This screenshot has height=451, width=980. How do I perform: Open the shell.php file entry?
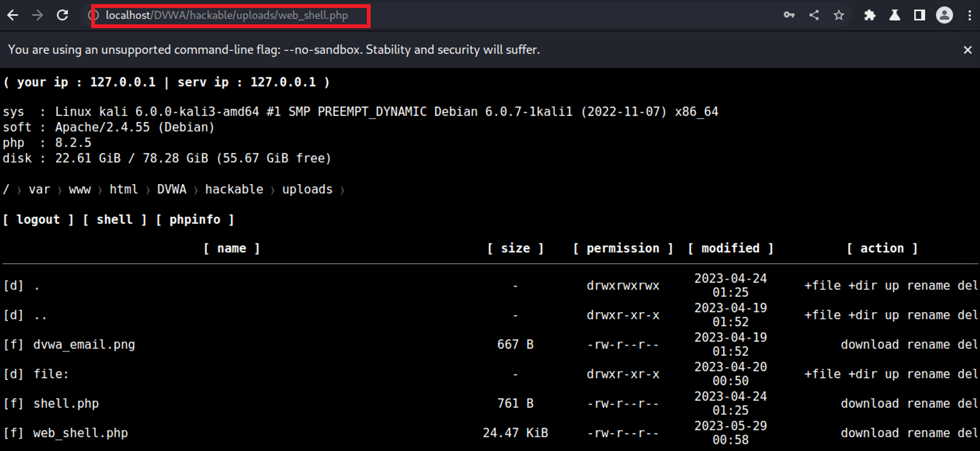click(x=66, y=404)
